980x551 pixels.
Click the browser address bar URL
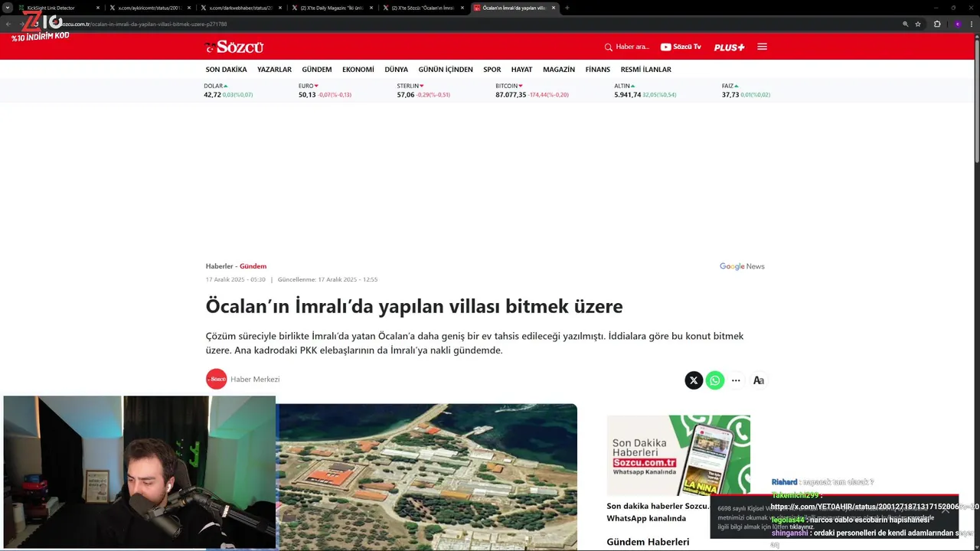(x=143, y=24)
